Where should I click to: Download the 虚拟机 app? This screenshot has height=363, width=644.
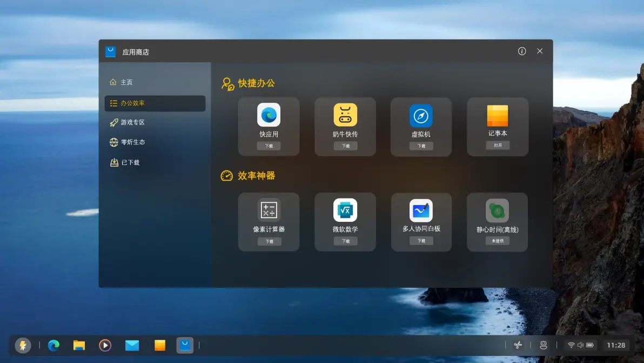421,146
